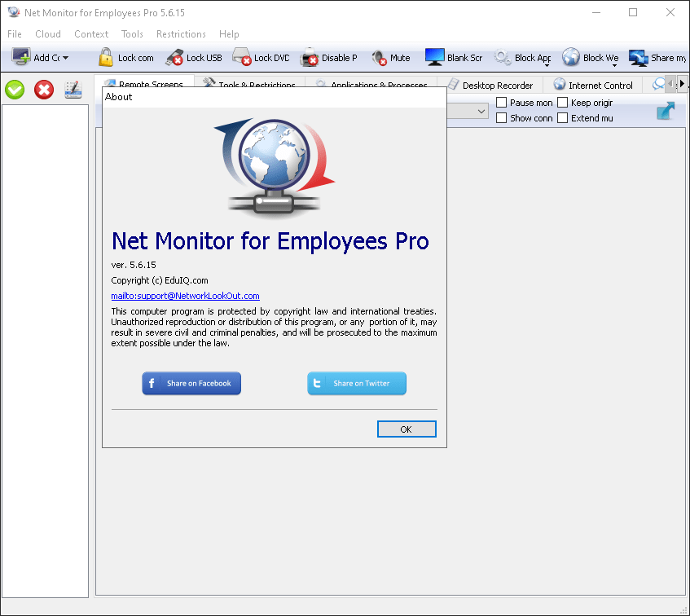This screenshot has height=616, width=690.
Task: Click the green checkmark connection icon
Action: click(14, 90)
